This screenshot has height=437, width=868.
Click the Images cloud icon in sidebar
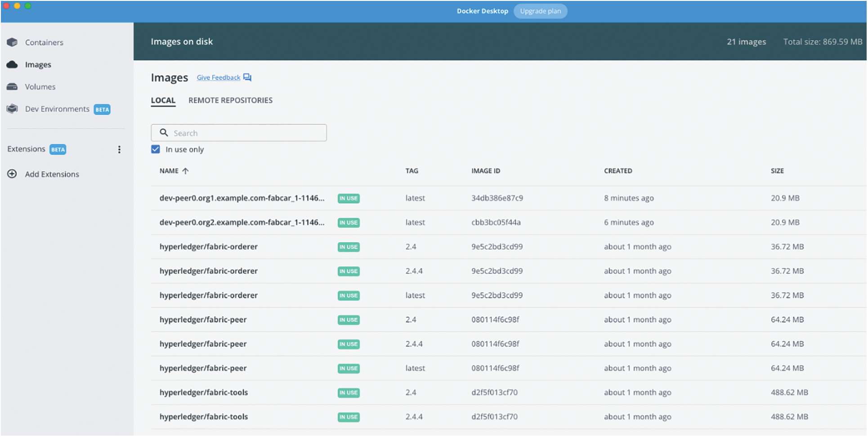coord(12,65)
